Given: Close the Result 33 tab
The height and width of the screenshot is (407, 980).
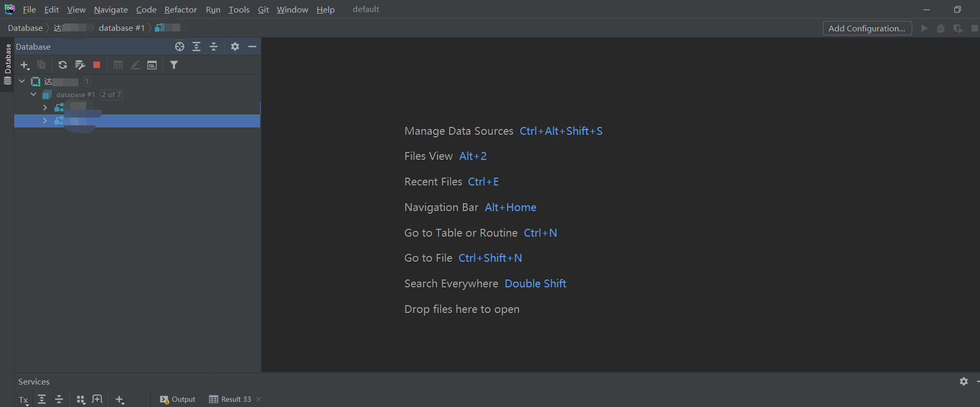Looking at the screenshot, I should [259, 399].
